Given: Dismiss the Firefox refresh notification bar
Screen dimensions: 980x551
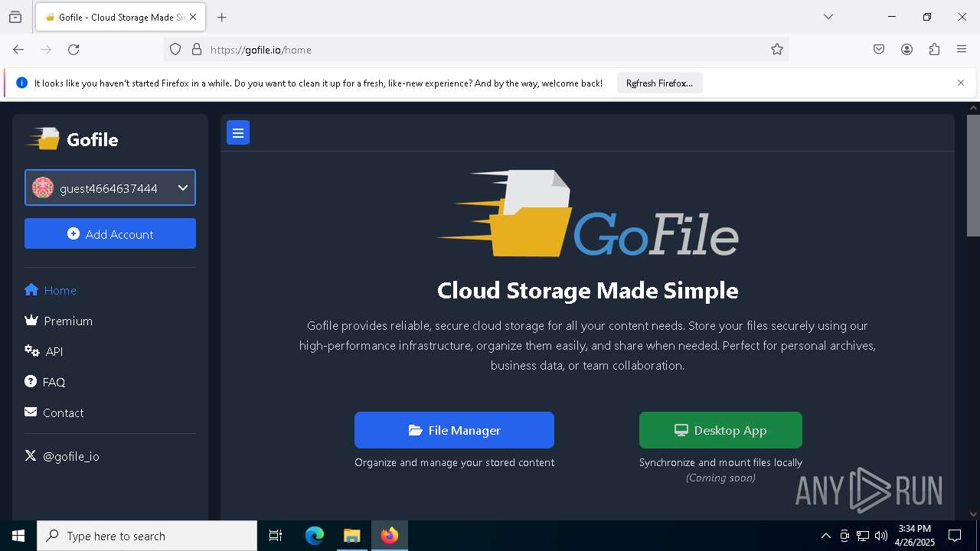Looking at the screenshot, I should coord(961,83).
